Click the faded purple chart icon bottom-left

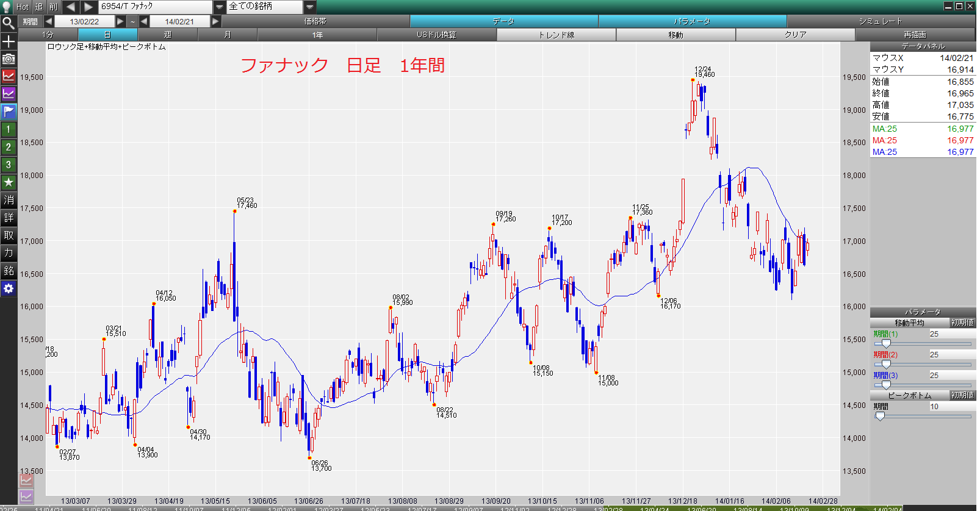click(26, 496)
